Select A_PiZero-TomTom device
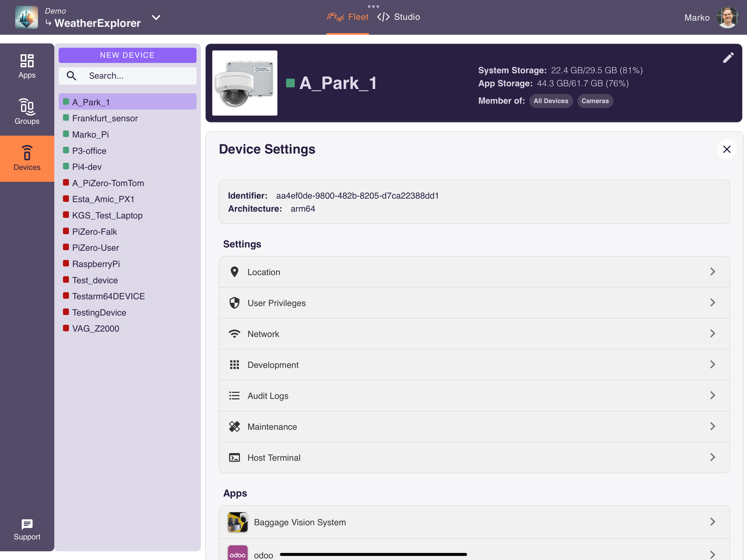Viewport: 747px width, 560px height. (127, 183)
